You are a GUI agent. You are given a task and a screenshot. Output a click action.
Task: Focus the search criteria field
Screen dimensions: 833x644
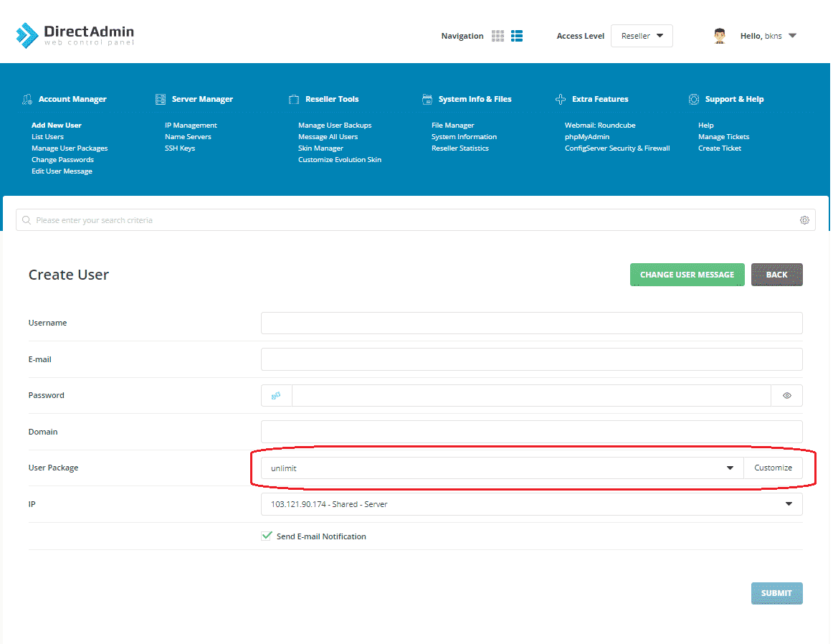point(416,220)
